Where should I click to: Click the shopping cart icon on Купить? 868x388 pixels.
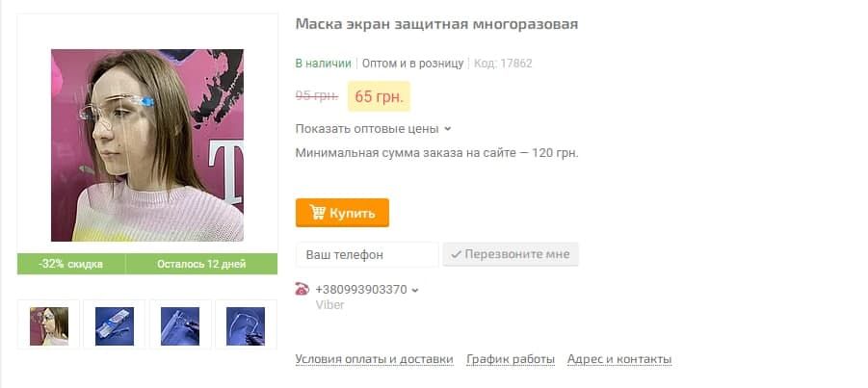pyautogui.click(x=317, y=212)
